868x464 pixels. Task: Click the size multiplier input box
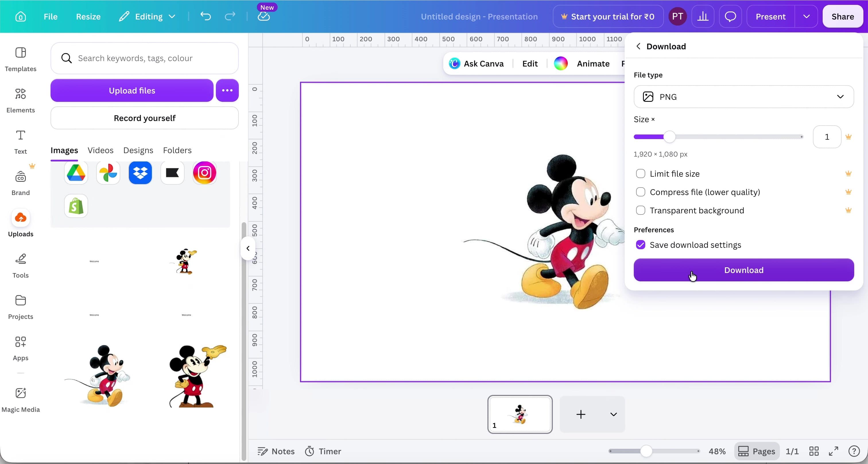point(827,137)
